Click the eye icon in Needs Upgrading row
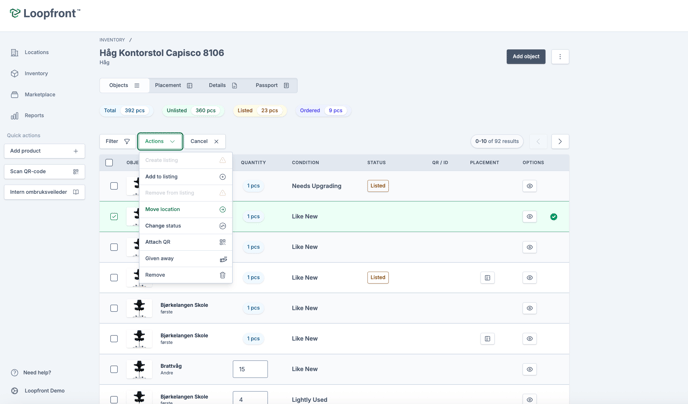 [x=529, y=186]
